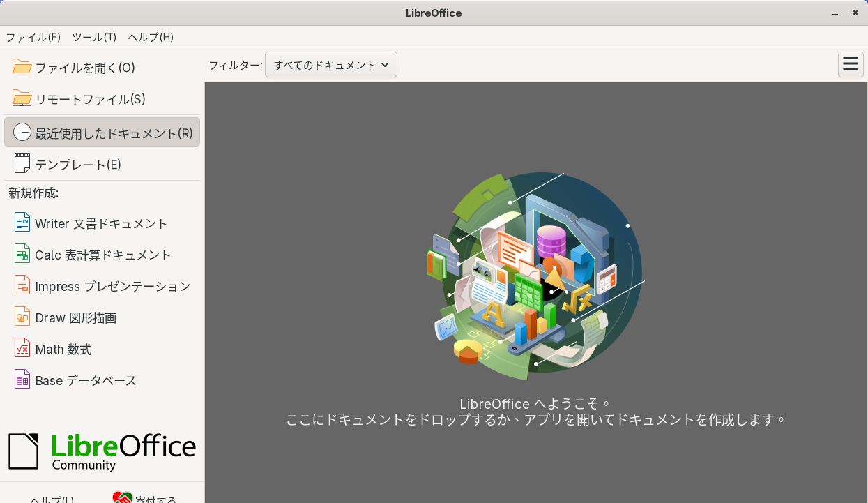
Task: Click the clock icon for Recent Documents
Action: pyautogui.click(x=22, y=132)
